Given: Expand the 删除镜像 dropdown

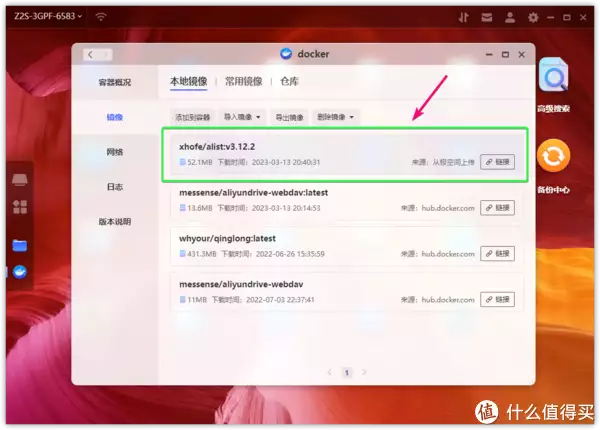Looking at the screenshot, I should 335,117.
